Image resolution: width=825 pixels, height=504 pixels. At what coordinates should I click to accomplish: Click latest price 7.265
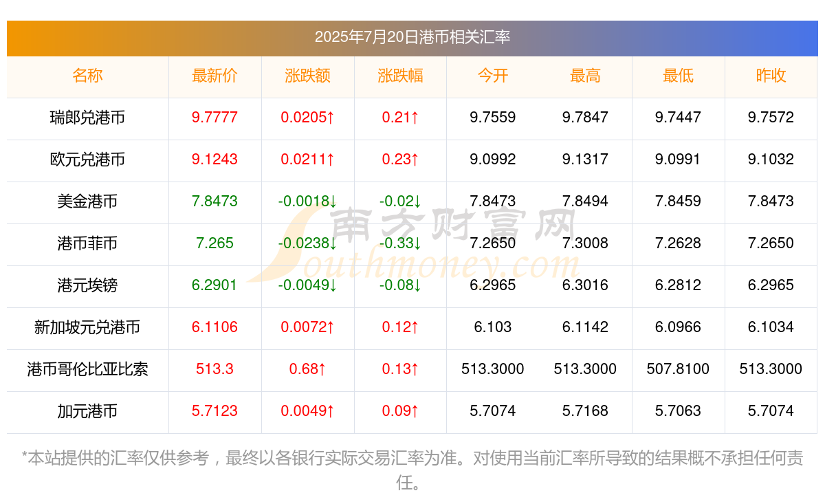tap(214, 243)
